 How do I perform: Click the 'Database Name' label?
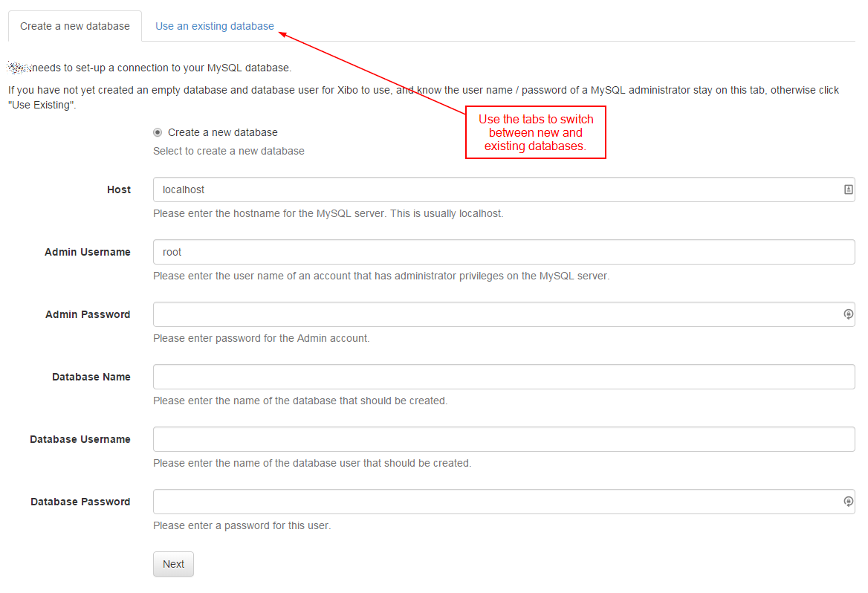(x=91, y=377)
